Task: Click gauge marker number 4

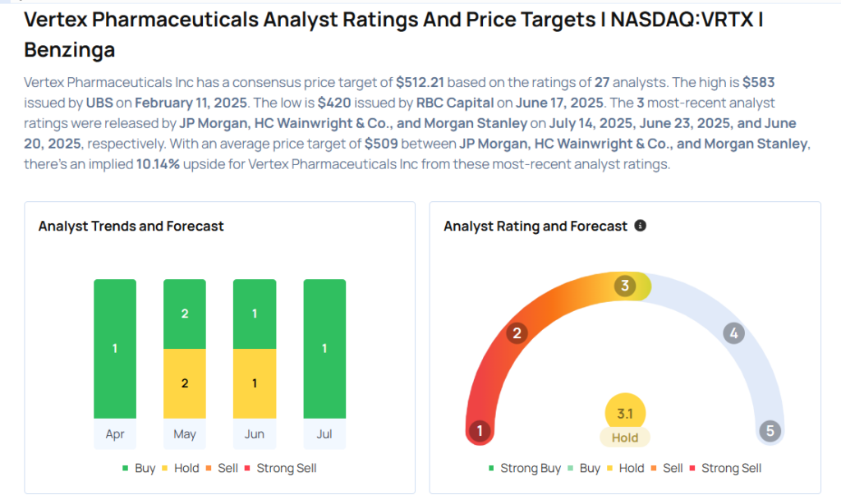Action: pyautogui.click(x=733, y=333)
